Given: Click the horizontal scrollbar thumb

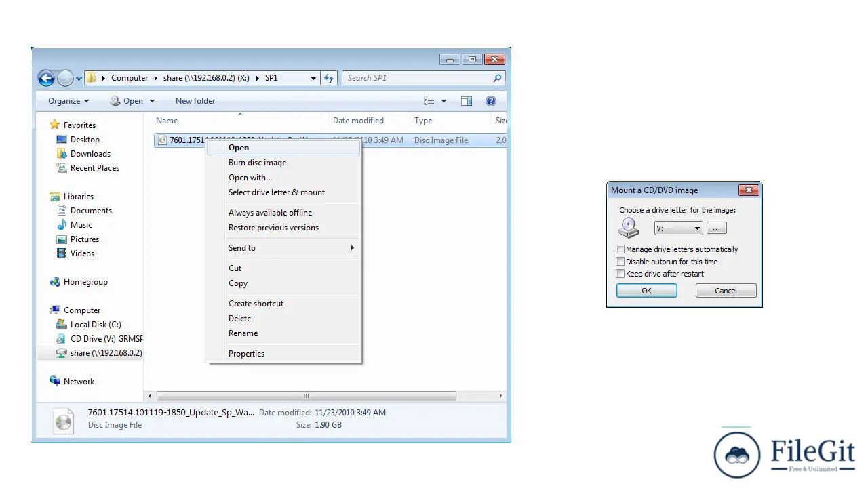Looking at the screenshot, I should point(307,396).
